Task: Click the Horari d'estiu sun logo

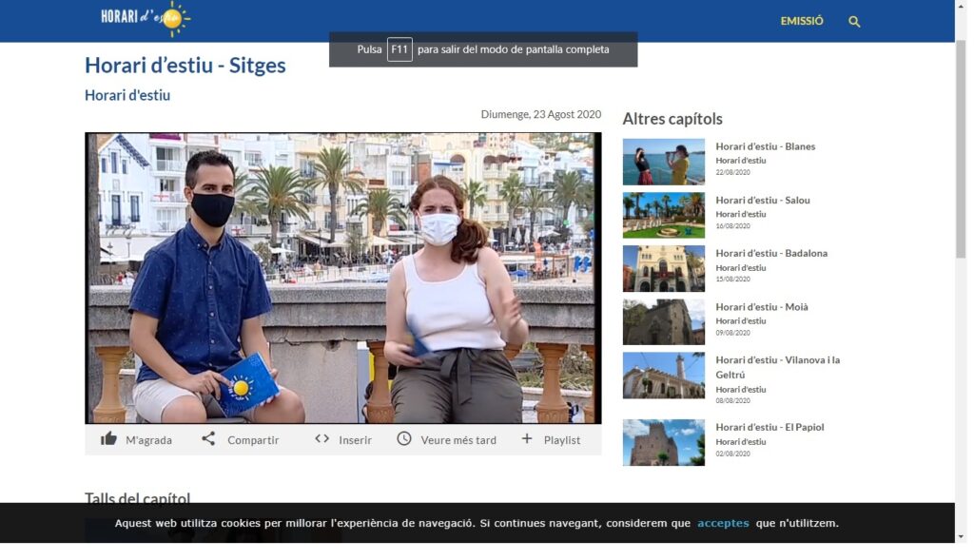Action: pos(146,17)
